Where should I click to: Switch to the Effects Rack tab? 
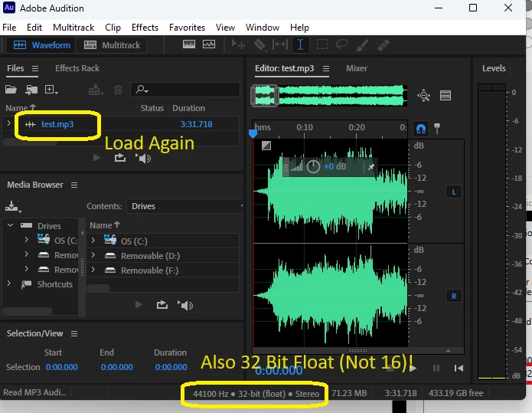click(77, 68)
